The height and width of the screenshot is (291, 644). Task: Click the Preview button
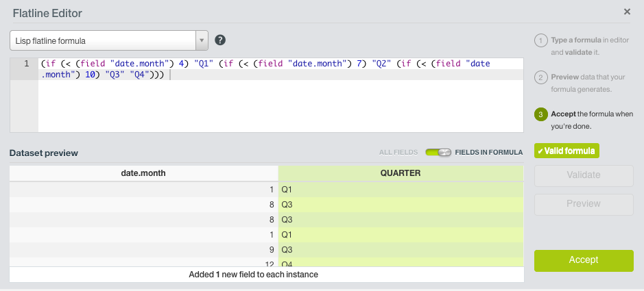(x=584, y=204)
